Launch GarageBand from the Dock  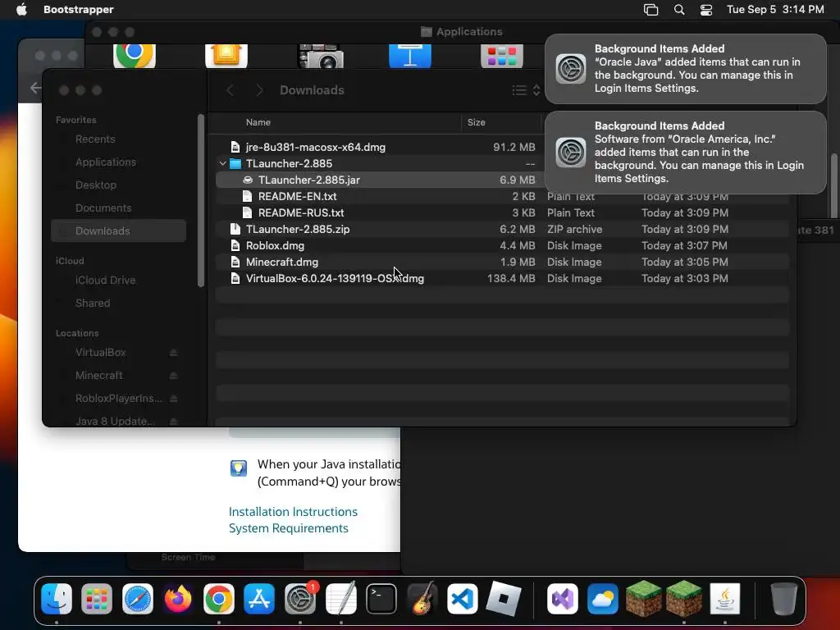click(422, 598)
